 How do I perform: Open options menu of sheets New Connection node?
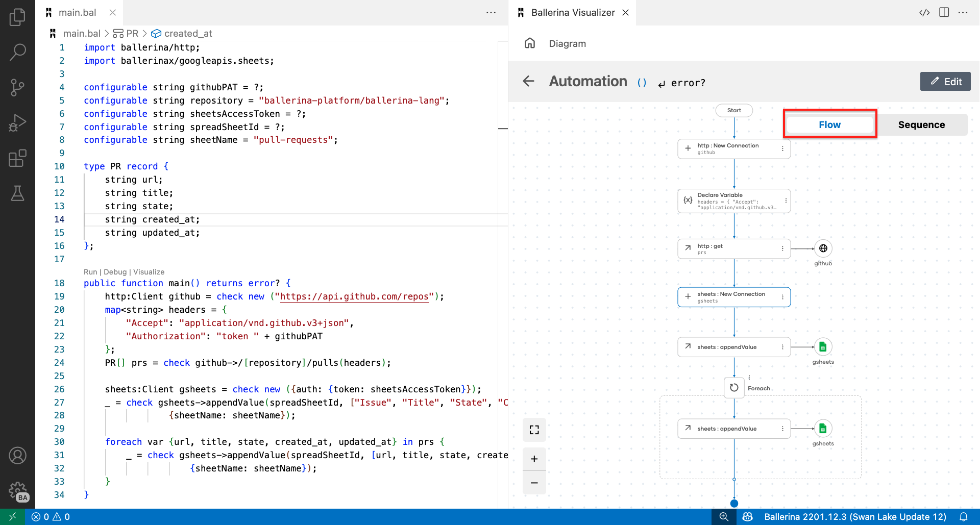[x=782, y=297]
